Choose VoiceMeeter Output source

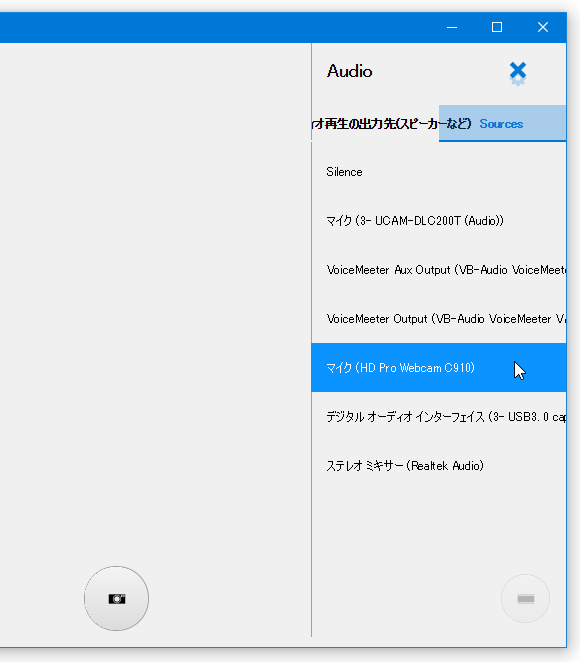point(439,319)
